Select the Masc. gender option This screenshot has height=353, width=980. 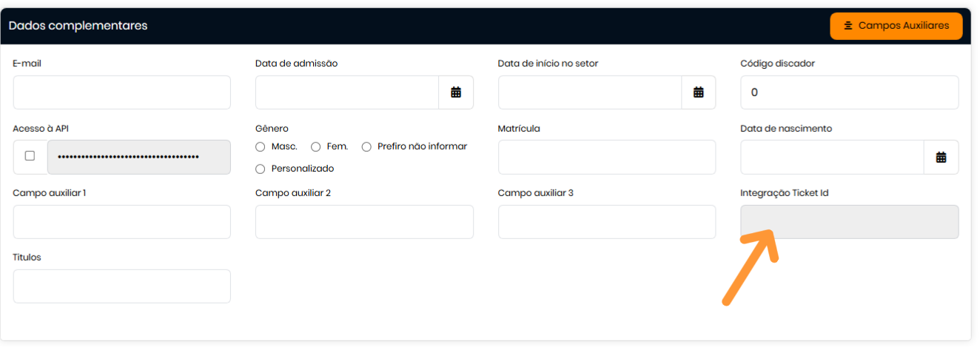(260, 147)
